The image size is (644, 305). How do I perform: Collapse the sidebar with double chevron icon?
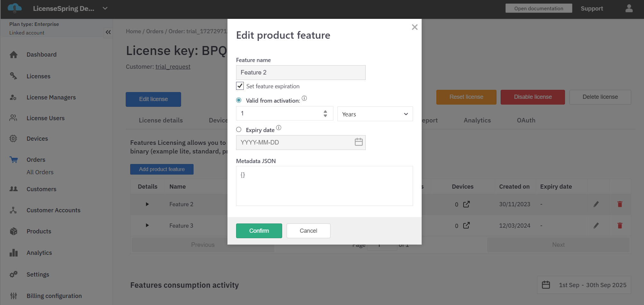coord(108,32)
